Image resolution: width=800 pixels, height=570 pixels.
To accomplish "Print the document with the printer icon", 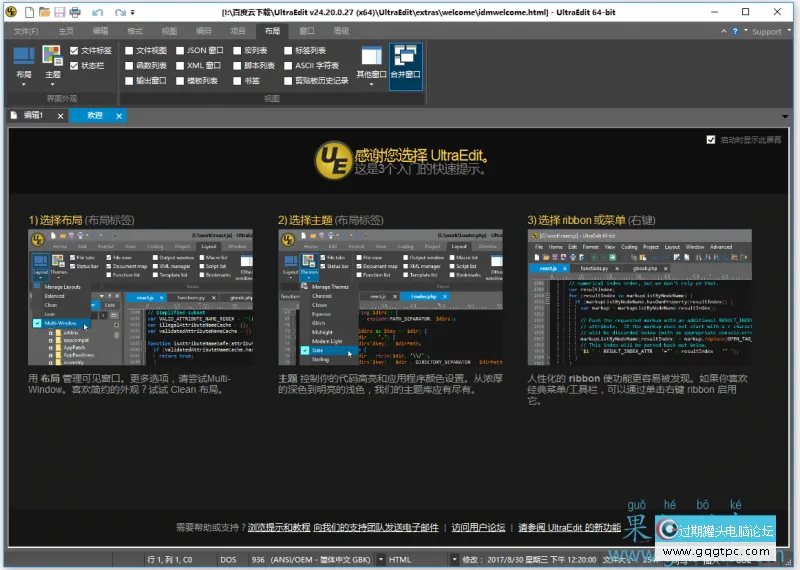I will click(x=75, y=11).
